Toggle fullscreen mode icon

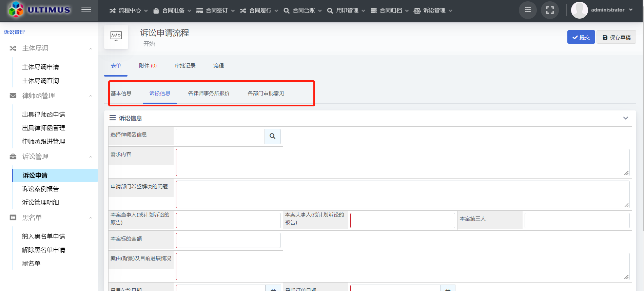(550, 10)
